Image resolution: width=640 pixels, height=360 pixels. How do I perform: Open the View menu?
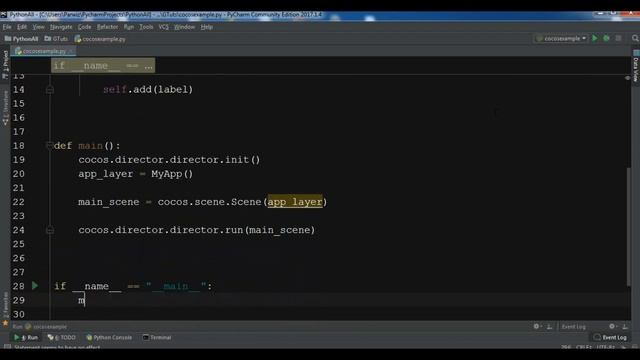[x=38, y=27]
